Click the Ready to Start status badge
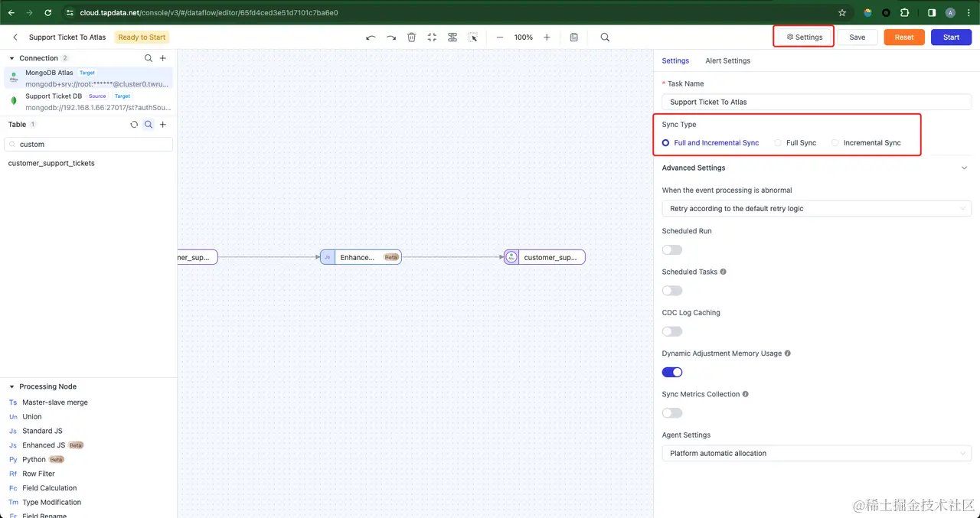The image size is (980, 518). 142,37
